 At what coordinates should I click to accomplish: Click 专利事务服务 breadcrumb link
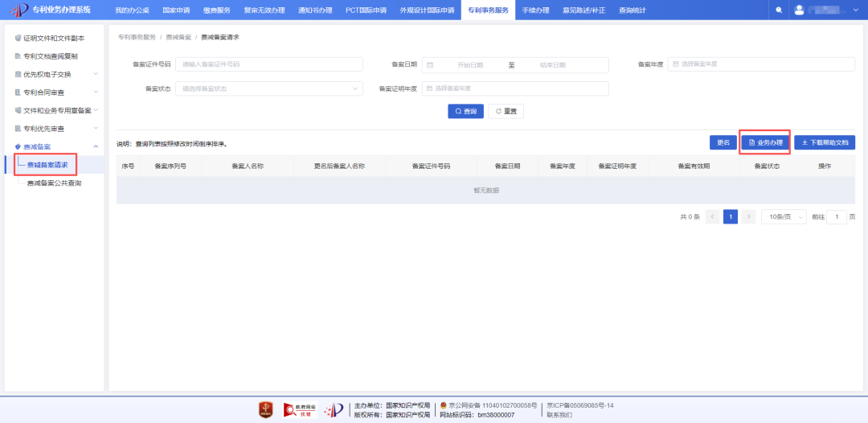click(x=137, y=37)
